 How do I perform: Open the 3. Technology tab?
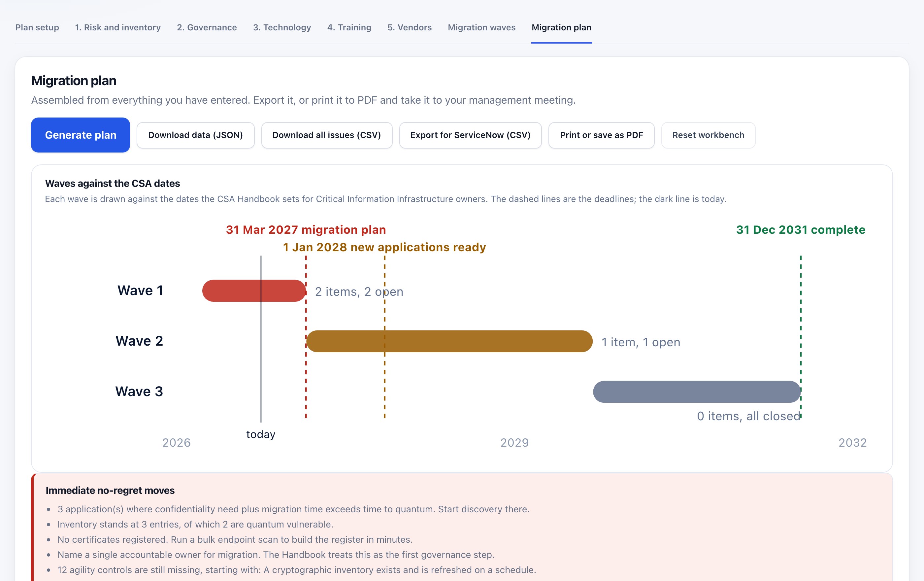tap(282, 27)
